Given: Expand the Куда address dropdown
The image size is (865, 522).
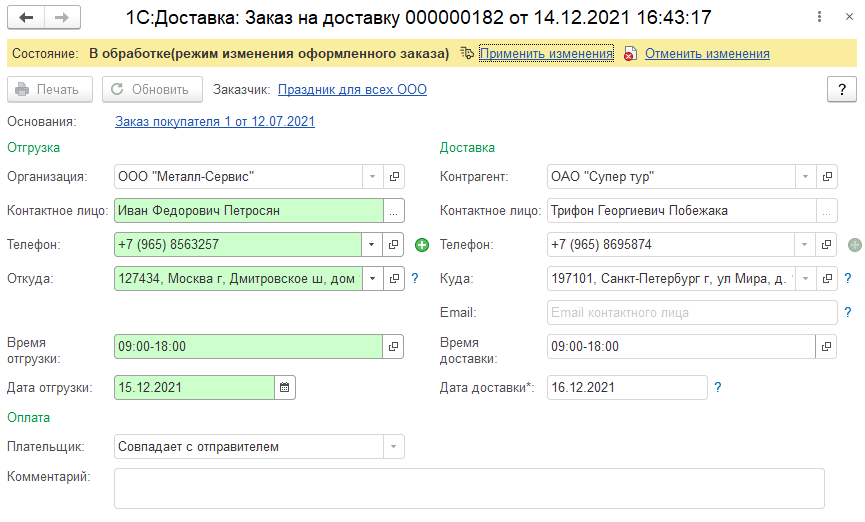Looking at the screenshot, I should point(806,279).
